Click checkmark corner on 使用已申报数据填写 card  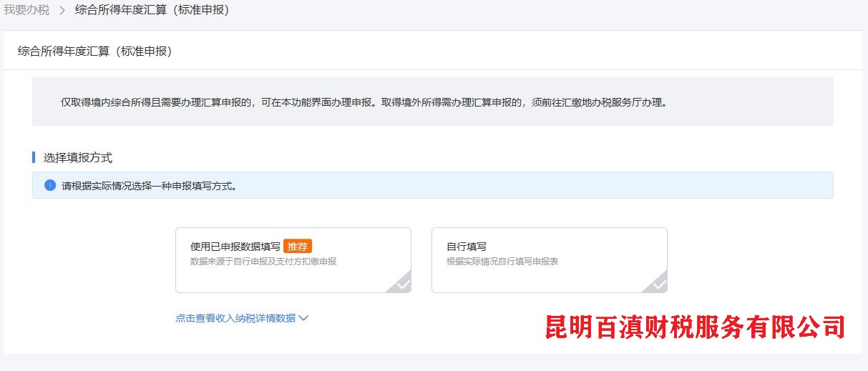point(400,283)
